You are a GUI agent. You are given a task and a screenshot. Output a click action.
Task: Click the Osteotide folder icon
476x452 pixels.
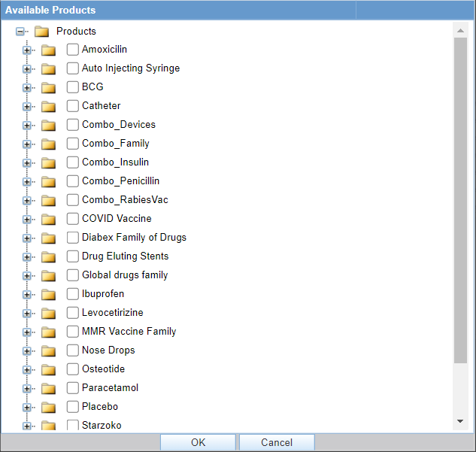pyautogui.click(x=48, y=370)
